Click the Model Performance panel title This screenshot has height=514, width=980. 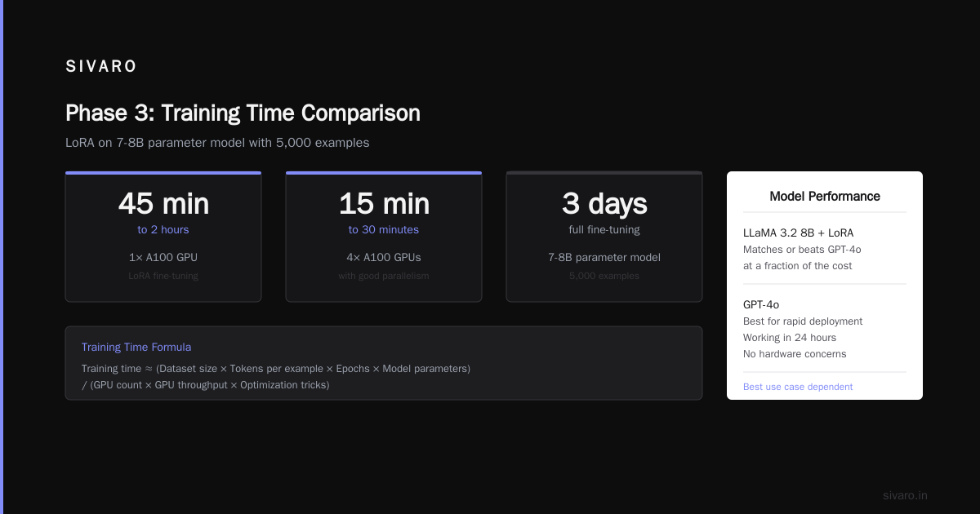[x=825, y=197]
